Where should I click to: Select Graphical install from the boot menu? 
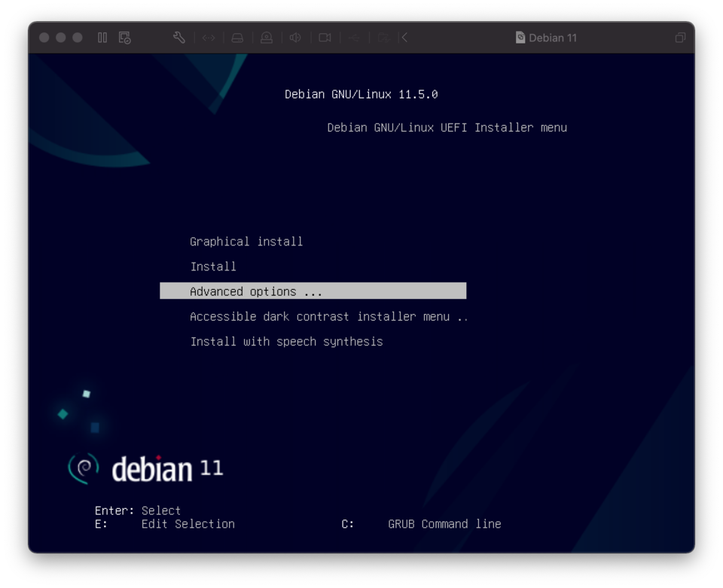[x=246, y=241]
